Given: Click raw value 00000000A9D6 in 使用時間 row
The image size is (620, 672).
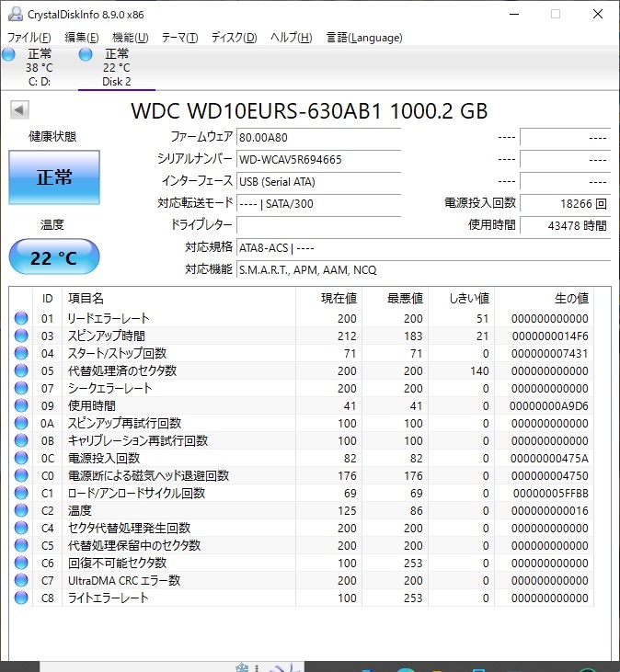Looking at the screenshot, I should (x=549, y=406).
